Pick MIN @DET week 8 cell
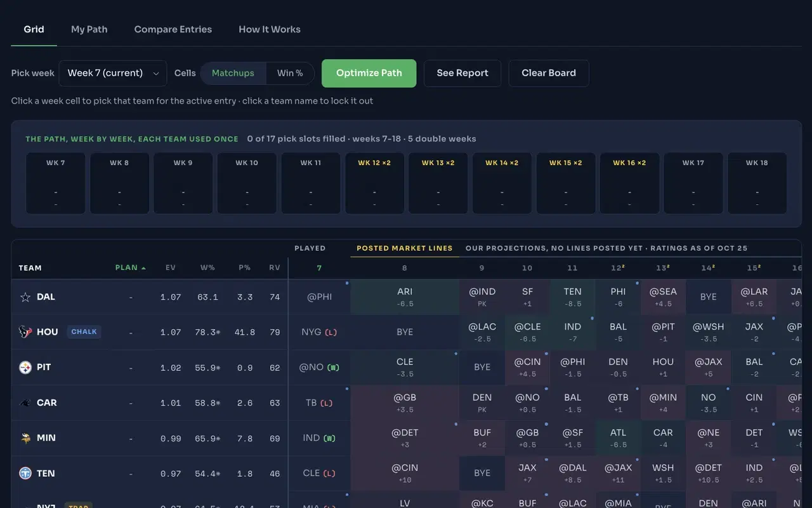This screenshot has height=508, width=812. coord(405,438)
